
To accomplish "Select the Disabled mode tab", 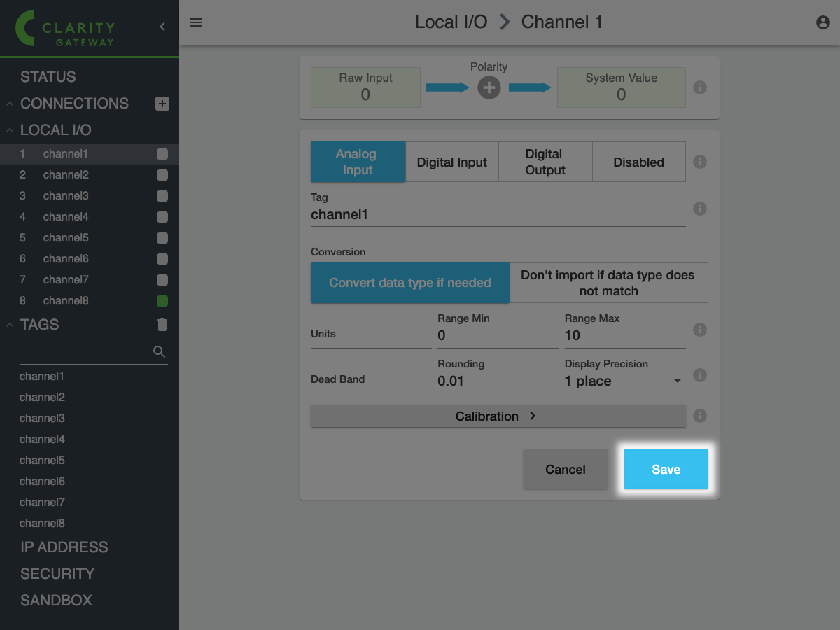I will coord(638,162).
